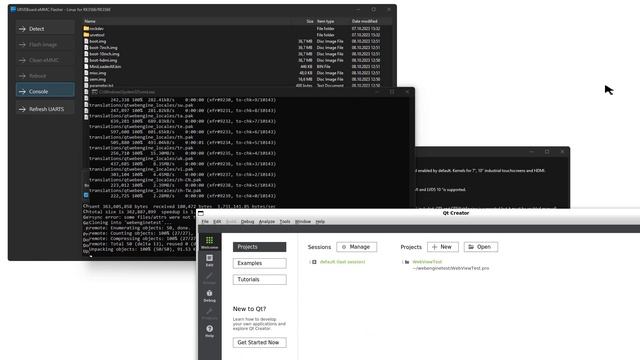Screen dimensions: 640x360
Task: Open the default (last session) link
Action: tap(342, 262)
